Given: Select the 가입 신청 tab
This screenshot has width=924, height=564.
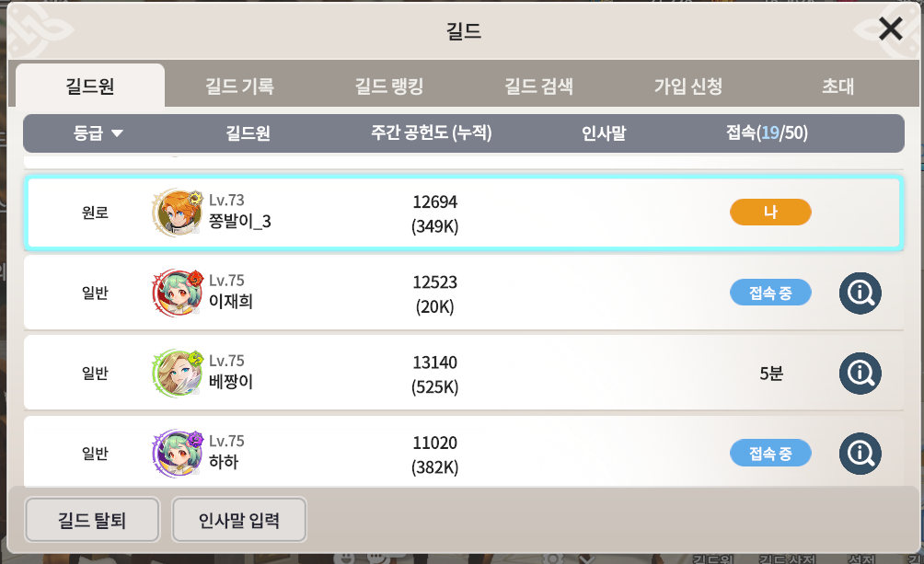Looking at the screenshot, I should click(688, 87).
